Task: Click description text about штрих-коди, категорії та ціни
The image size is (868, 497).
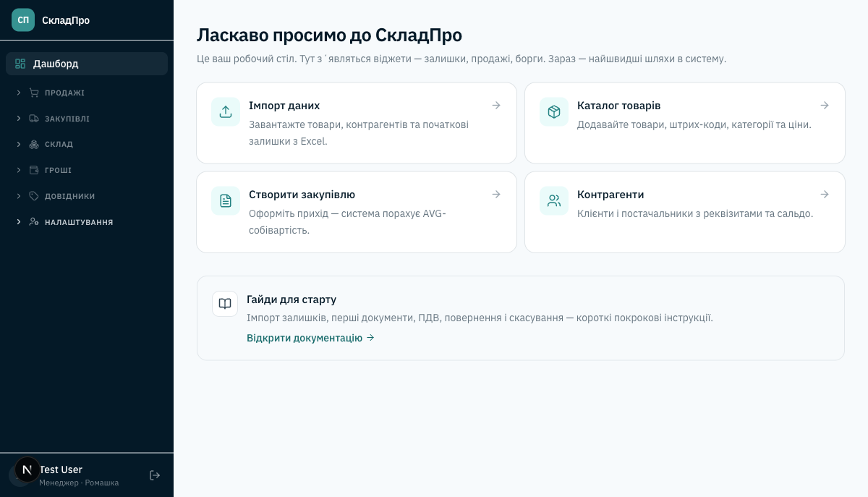Action: tap(694, 124)
